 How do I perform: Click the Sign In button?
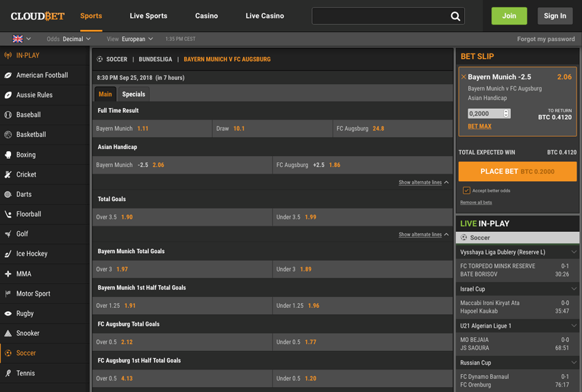click(x=555, y=16)
